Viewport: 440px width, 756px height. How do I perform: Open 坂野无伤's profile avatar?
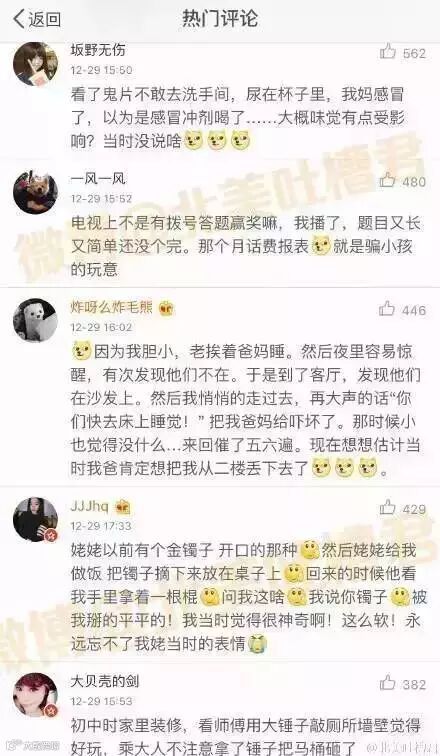pos(35,64)
